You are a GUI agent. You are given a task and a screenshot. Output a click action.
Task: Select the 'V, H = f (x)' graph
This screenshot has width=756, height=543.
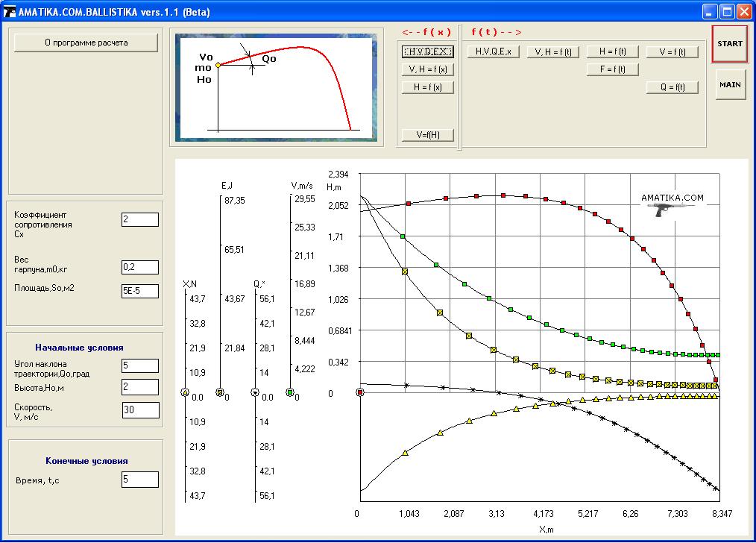(428, 69)
